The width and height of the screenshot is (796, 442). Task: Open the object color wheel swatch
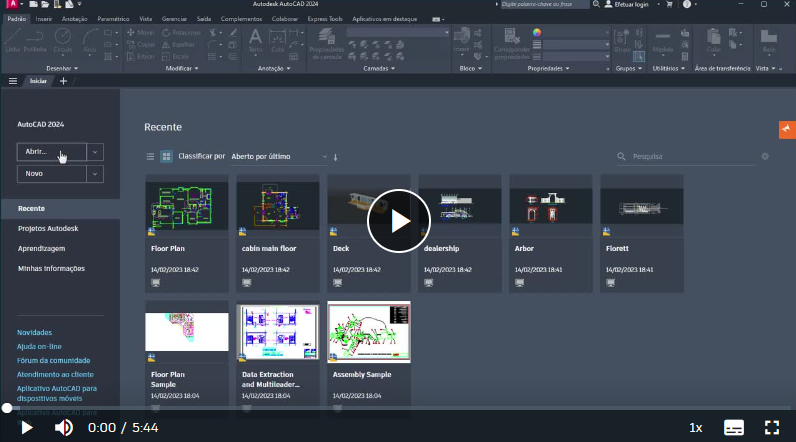(x=537, y=32)
